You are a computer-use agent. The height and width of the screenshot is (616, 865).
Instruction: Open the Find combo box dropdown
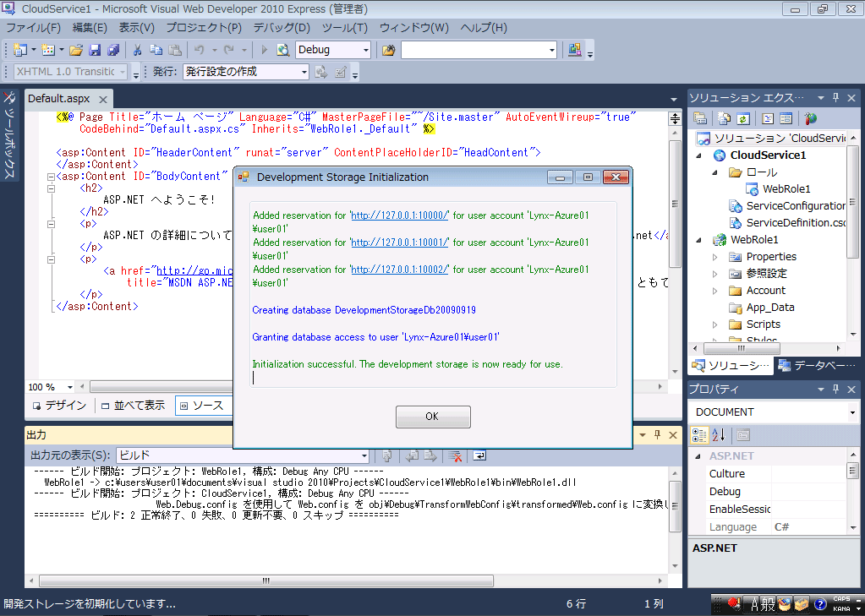(x=551, y=50)
